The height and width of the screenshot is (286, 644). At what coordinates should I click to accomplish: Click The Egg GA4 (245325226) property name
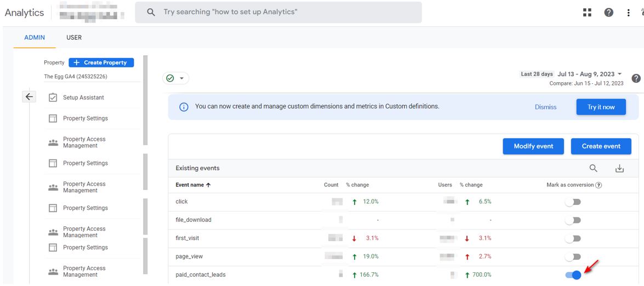76,76
